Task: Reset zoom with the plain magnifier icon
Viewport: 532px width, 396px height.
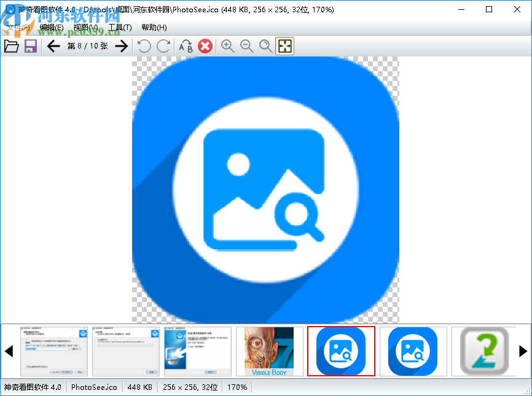Action: [265, 46]
